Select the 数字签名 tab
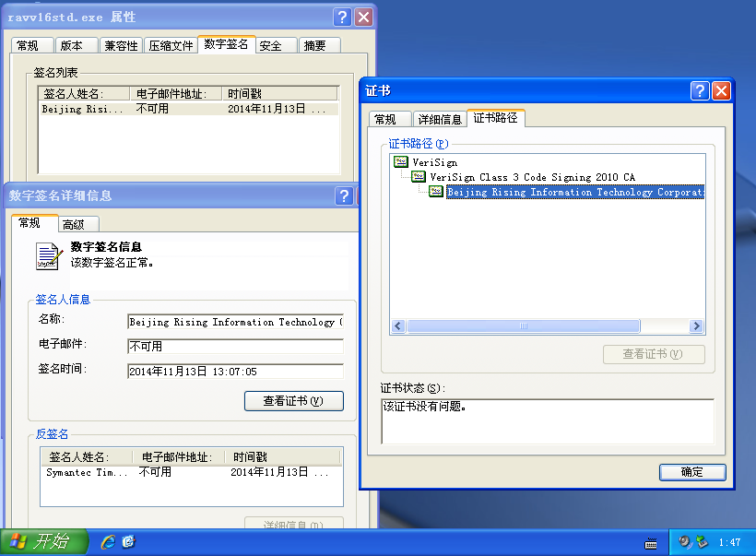This screenshot has height=556, width=756. (x=226, y=44)
